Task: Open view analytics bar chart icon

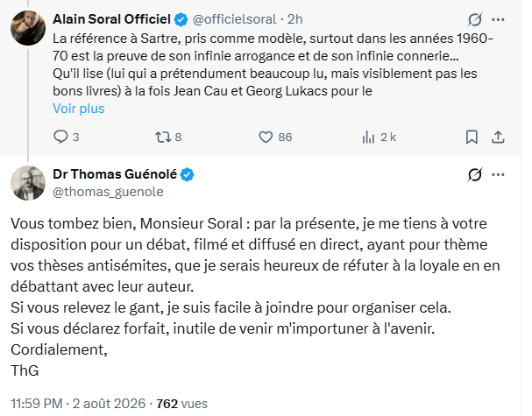Action: [368, 137]
